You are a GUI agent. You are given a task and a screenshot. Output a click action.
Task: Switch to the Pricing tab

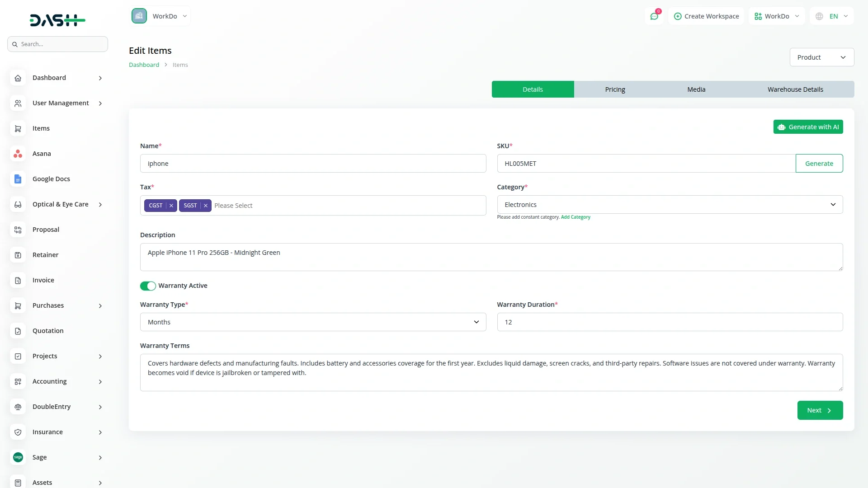[x=615, y=89]
